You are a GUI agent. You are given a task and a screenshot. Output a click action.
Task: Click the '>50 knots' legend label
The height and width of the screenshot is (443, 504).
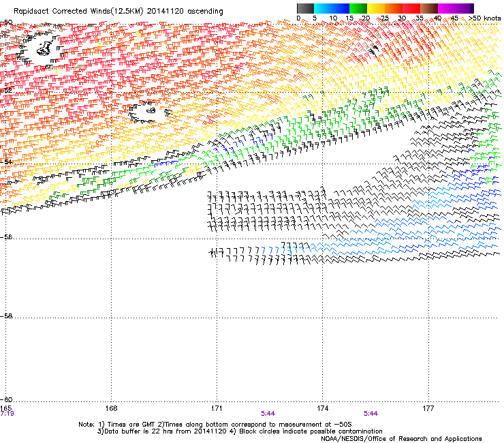(484, 18)
